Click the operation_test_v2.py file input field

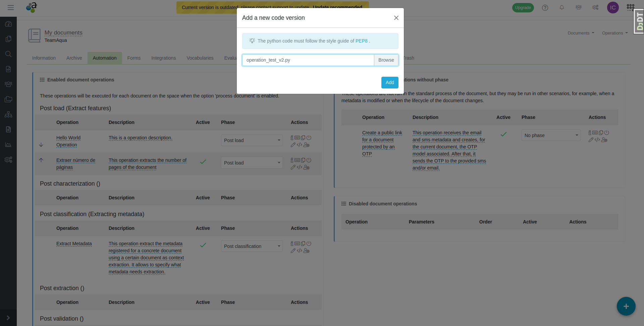point(308,60)
